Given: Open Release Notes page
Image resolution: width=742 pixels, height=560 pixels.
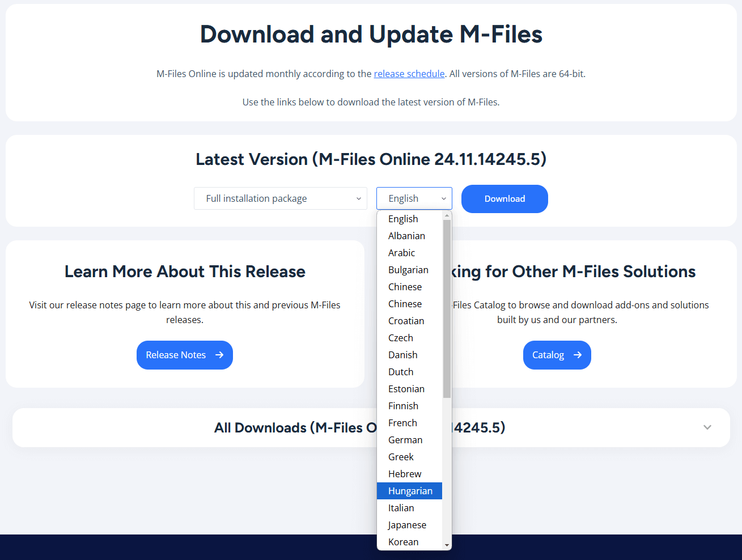Looking at the screenshot, I should point(185,355).
